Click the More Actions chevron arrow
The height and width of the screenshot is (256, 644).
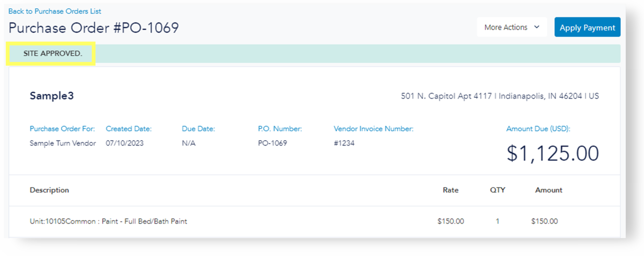tap(536, 27)
